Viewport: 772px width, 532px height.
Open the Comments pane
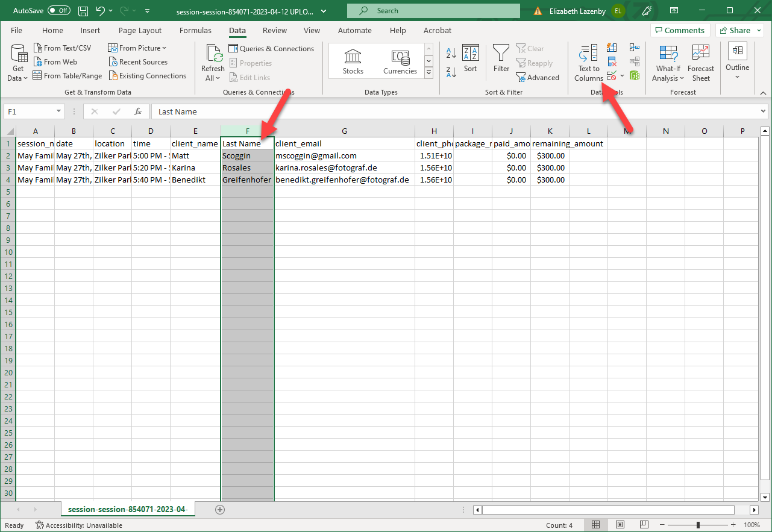click(x=680, y=30)
